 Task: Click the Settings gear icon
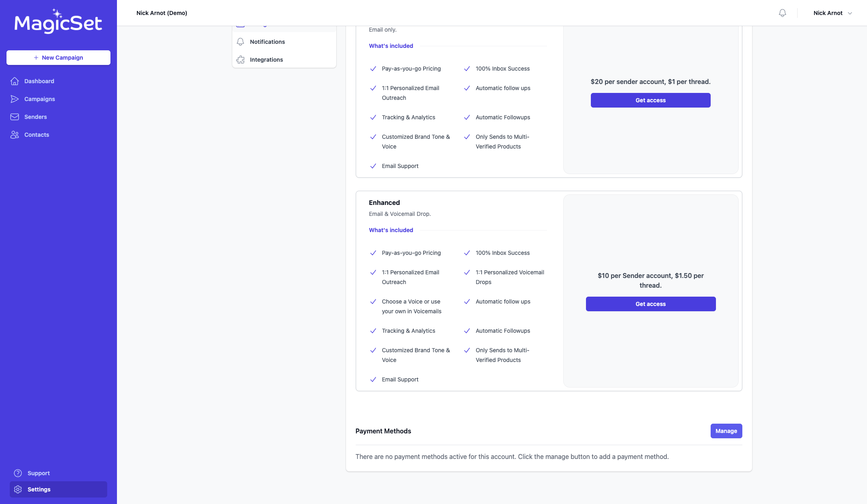click(18, 489)
